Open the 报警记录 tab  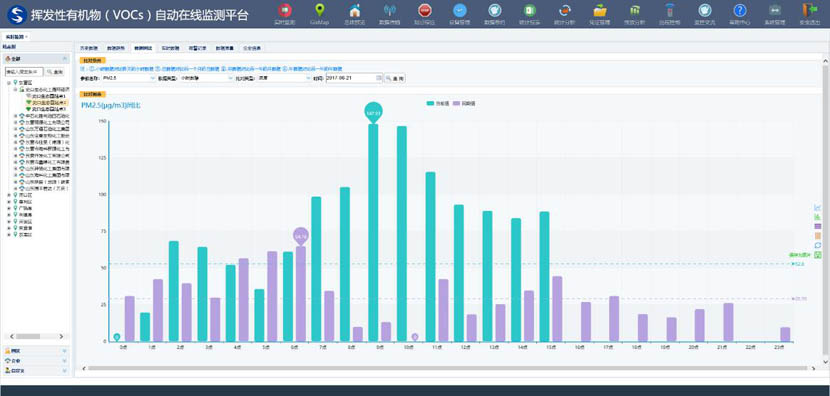[x=197, y=48]
